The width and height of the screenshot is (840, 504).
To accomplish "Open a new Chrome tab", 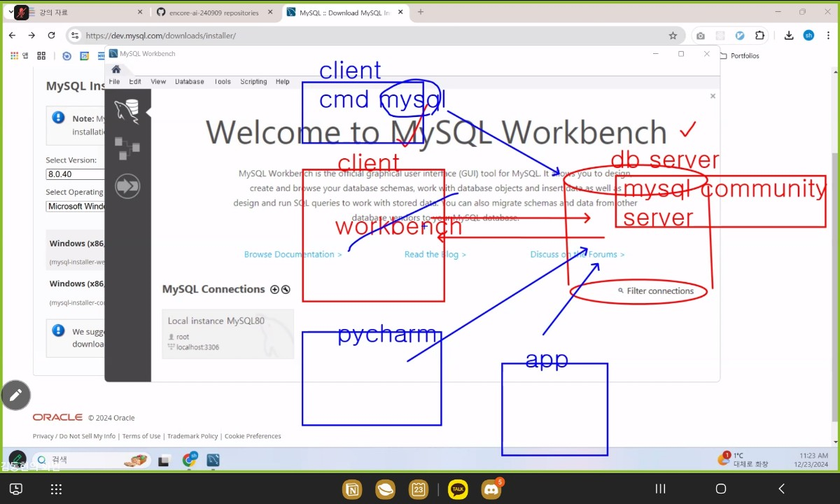I will [x=421, y=12].
